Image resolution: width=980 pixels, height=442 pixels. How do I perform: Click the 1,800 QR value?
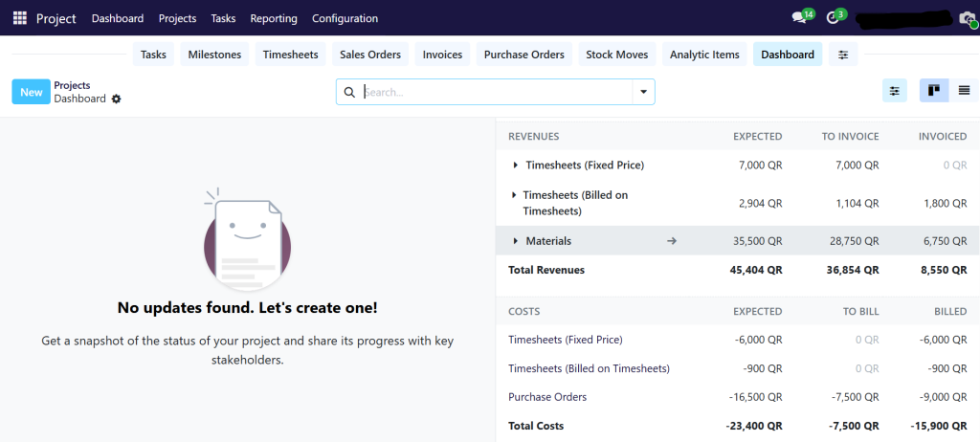click(x=946, y=203)
